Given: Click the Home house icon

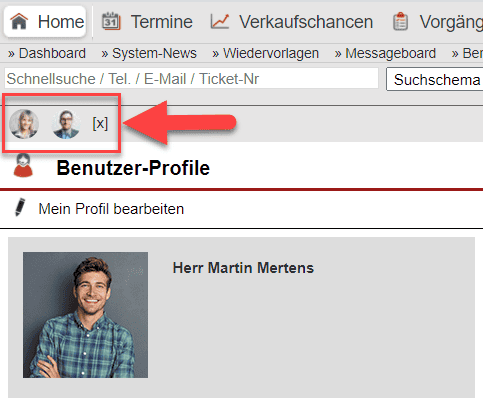Looking at the screenshot, I should coord(19,22).
